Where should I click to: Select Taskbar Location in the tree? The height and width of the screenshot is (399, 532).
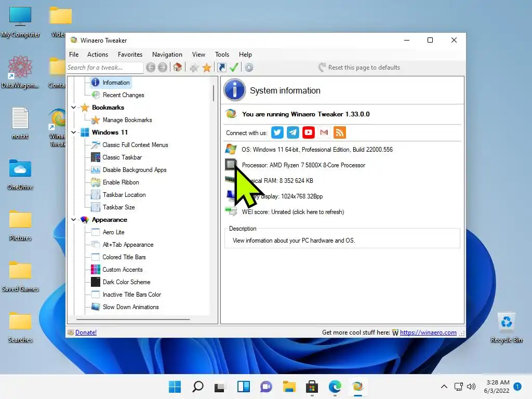coord(124,195)
